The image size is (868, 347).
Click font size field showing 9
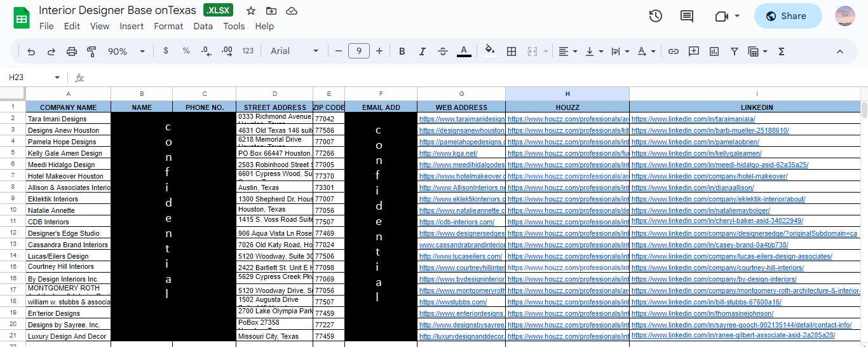click(359, 51)
